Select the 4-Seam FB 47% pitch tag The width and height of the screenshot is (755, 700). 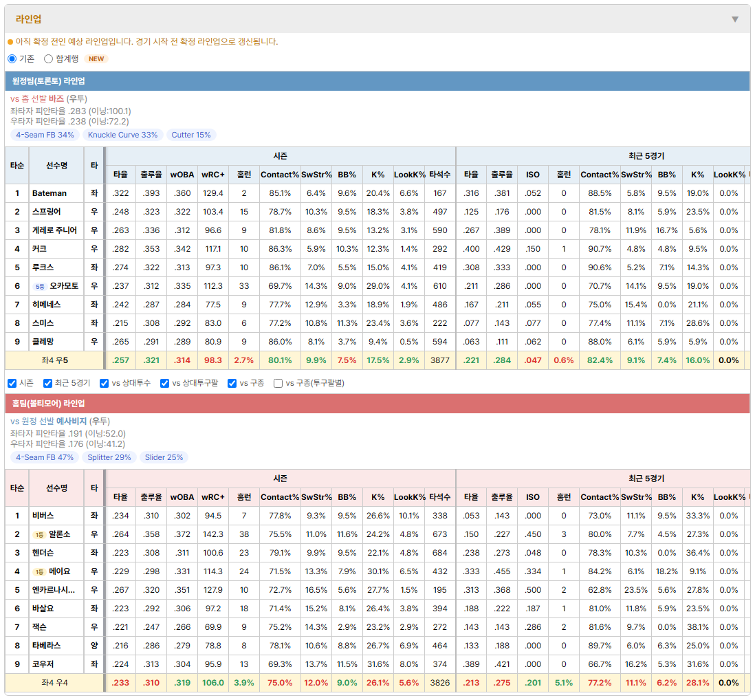45,457
